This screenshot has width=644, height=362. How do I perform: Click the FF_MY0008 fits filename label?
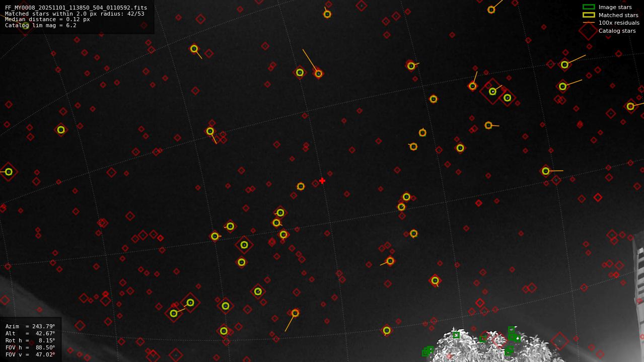(76, 8)
